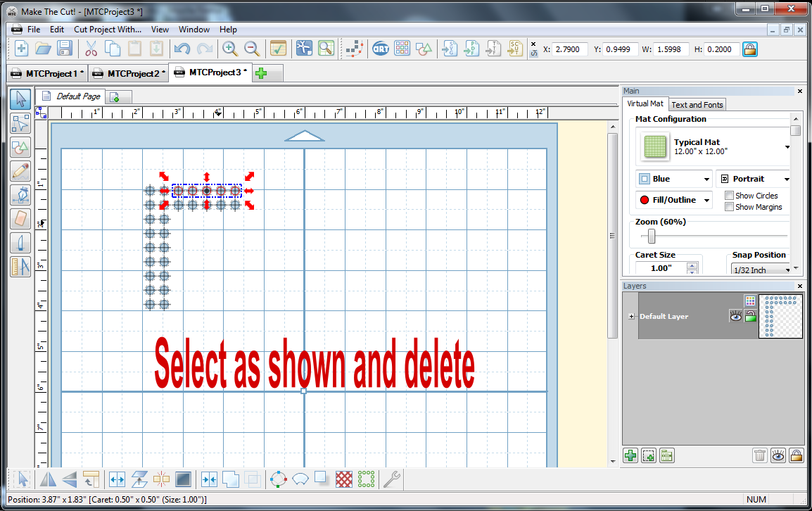Open the ART lettering icon
This screenshot has height=511, width=812.
[381, 49]
